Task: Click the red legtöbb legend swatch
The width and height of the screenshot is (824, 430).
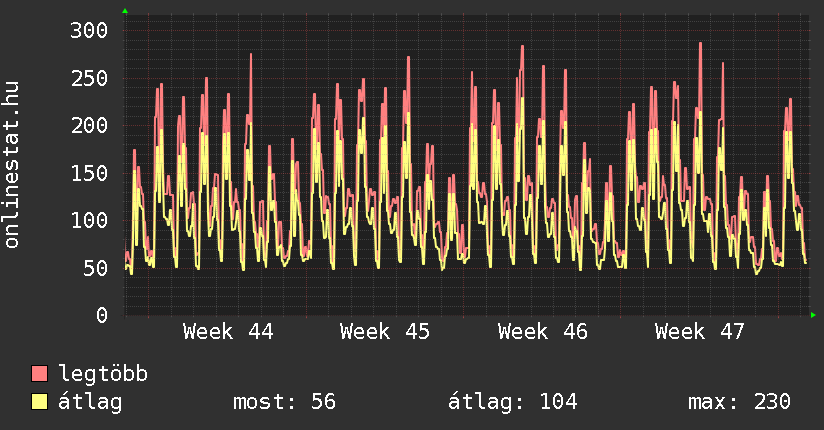Action: pyautogui.click(x=40, y=375)
